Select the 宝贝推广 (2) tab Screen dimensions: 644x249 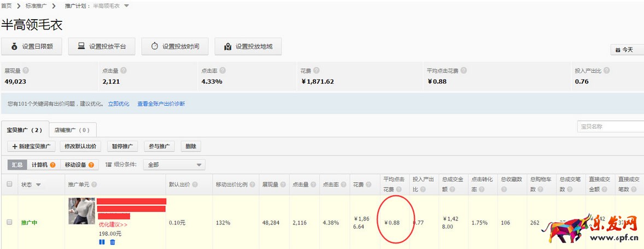pyautogui.click(x=25, y=130)
